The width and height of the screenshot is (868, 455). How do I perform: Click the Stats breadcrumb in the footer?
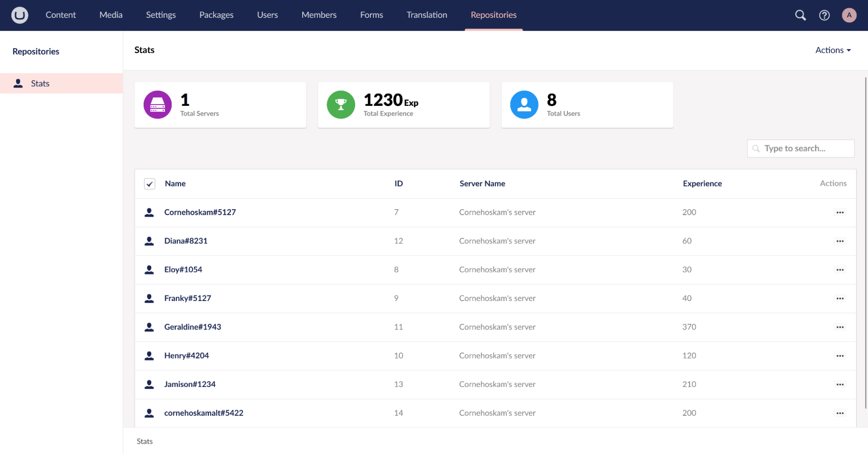pos(144,441)
